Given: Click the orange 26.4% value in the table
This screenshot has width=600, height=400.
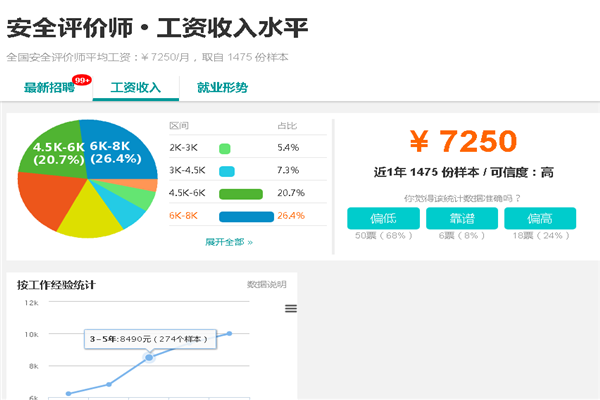Looking at the screenshot, I should click(291, 216).
